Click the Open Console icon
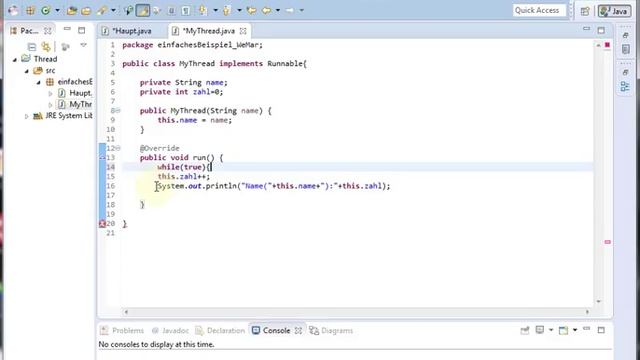The width and height of the screenshot is (640, 360). pos(564,330)
